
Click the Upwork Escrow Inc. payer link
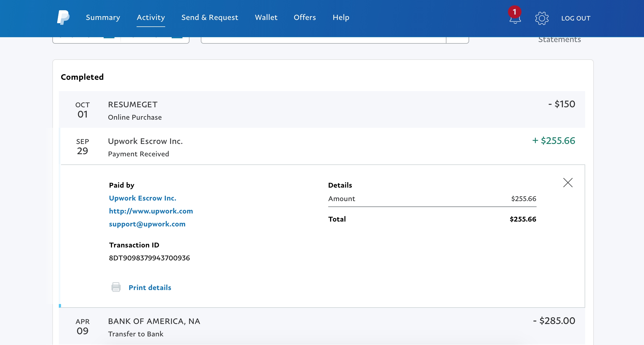coord(143,198)
